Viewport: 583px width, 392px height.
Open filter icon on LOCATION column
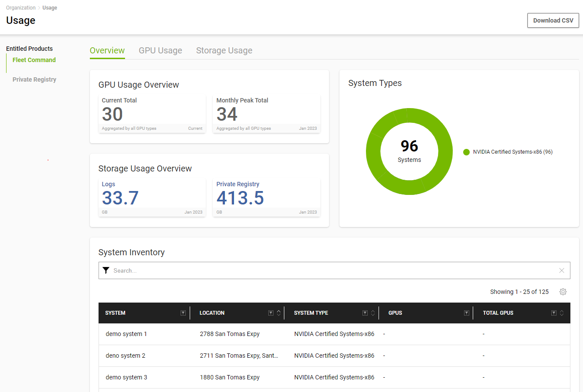(x=271, y=313)
